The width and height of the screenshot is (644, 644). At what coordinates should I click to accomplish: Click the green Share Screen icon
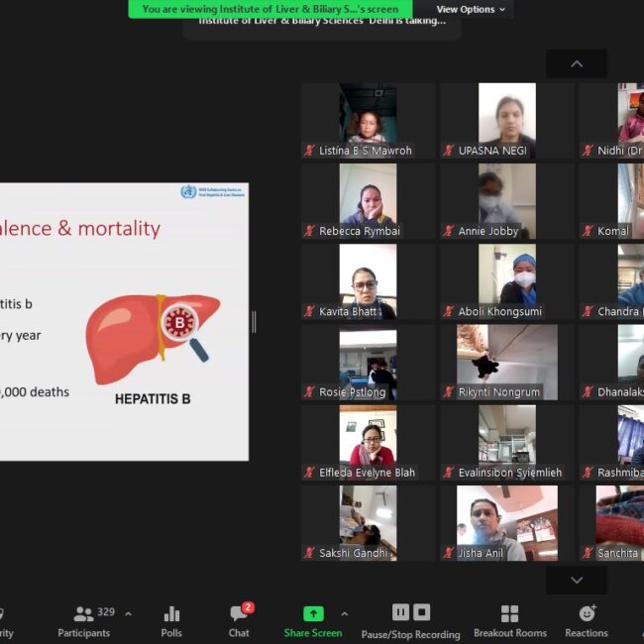coord(313,613)
